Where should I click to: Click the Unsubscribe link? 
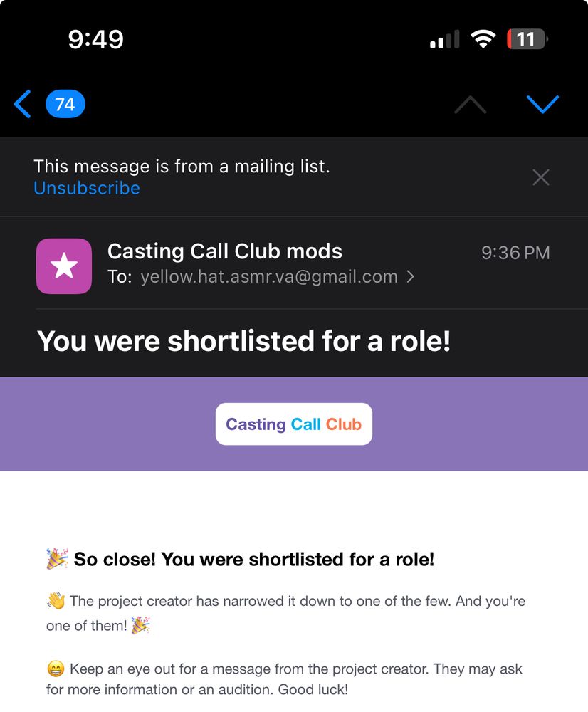coord(87,188)
